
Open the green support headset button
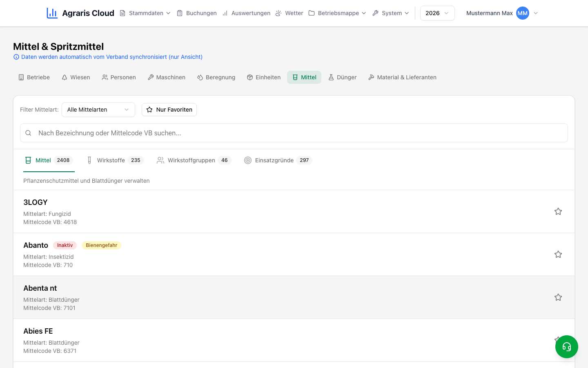pyautogui.click(x=566, y=347)
